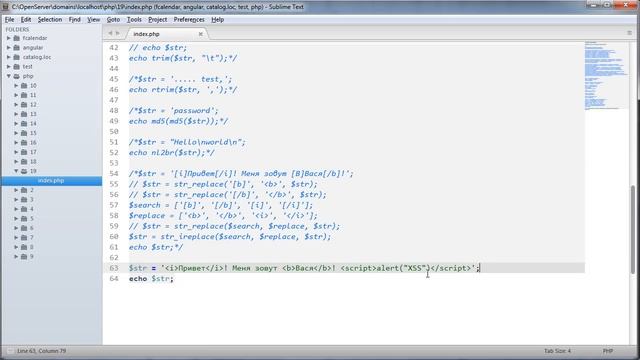Click PHP syntax selector in status bar
This screenshot has height=360, width=640.
608,351
